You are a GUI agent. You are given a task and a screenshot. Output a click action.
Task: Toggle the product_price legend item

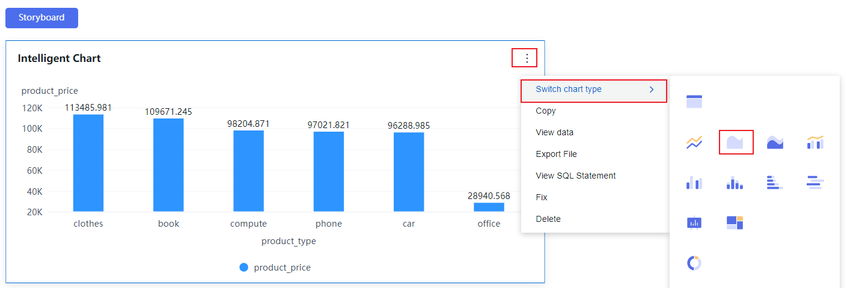(x=275, y=268)
